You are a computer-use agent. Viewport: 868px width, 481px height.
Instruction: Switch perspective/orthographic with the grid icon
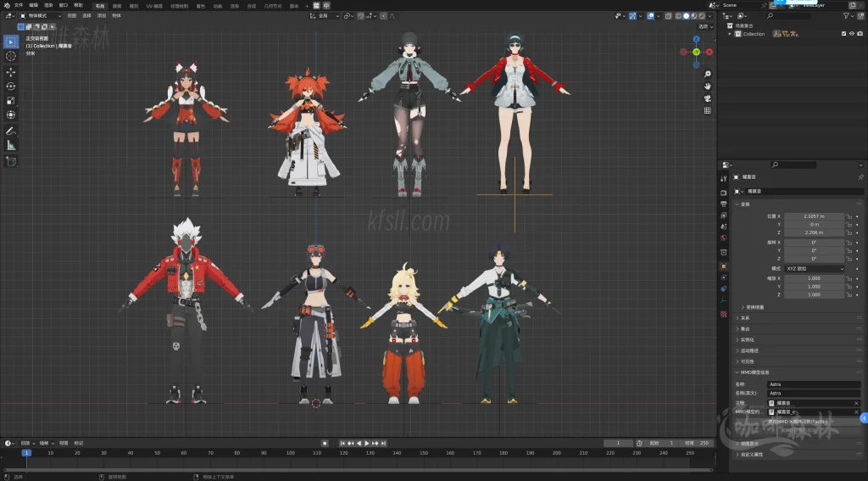708,110
